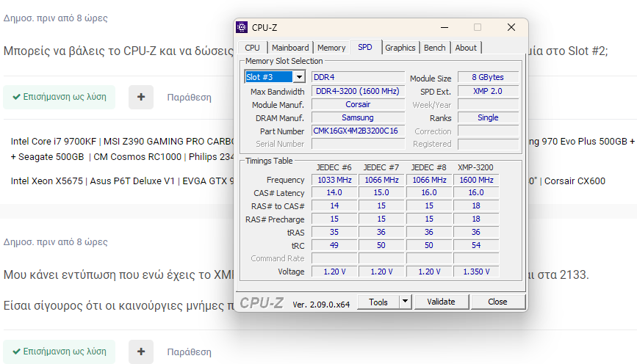Click tRC cell 54

click(x=476, y=245)
